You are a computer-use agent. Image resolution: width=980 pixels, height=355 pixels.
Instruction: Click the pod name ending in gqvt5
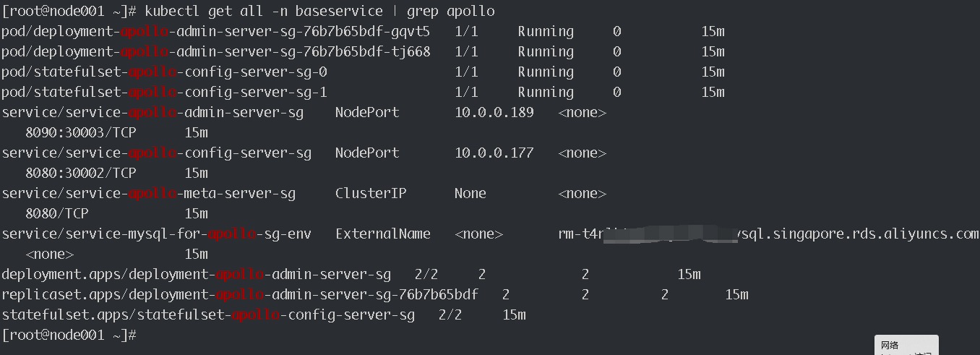click(x=215, y=31)
